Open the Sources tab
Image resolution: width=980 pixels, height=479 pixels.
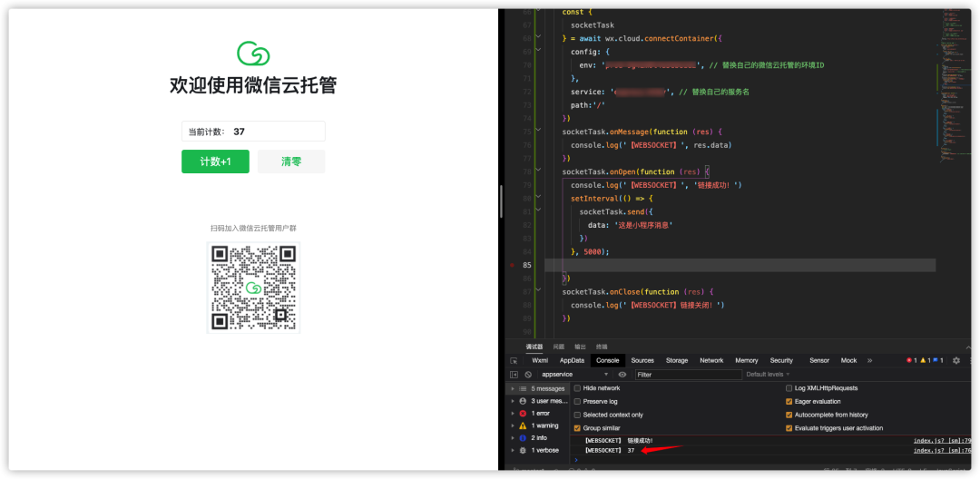coord(642,360)
